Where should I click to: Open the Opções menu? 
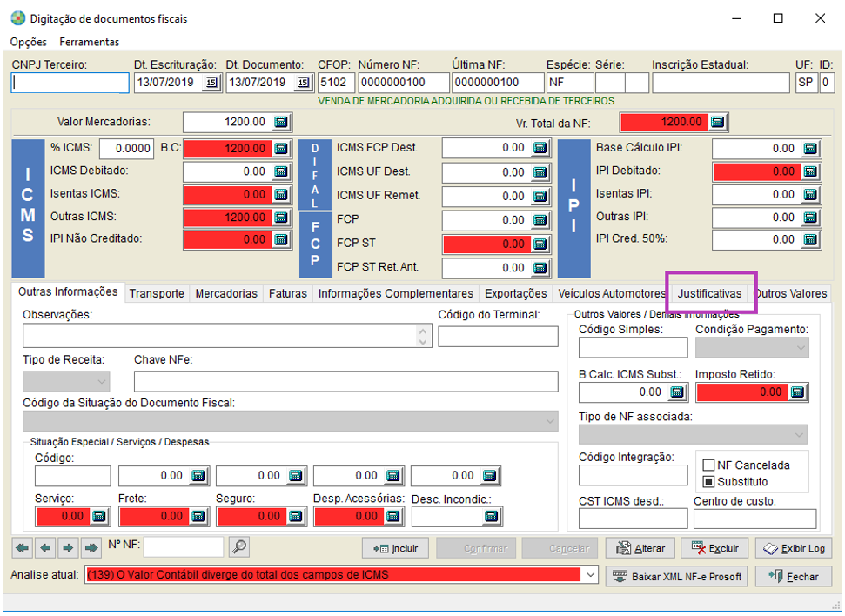point(29,42)
